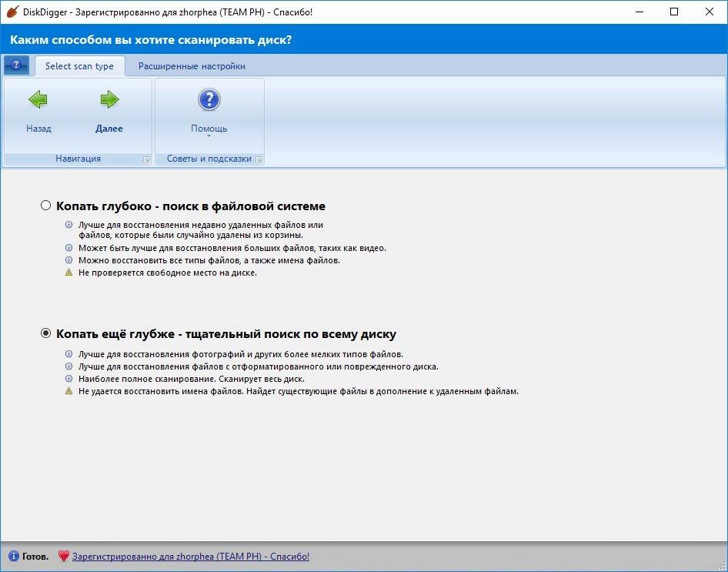Close the DiskDigger window

(x=710, y=12)
